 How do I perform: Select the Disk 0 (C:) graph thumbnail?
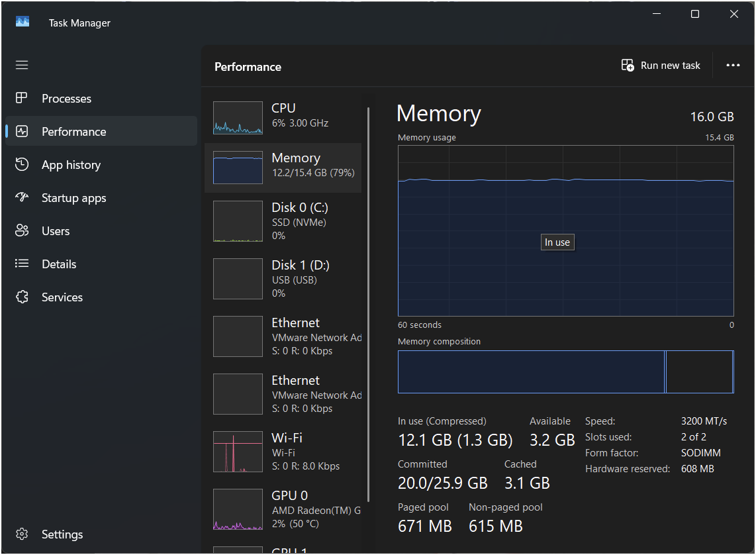[238, 221]
